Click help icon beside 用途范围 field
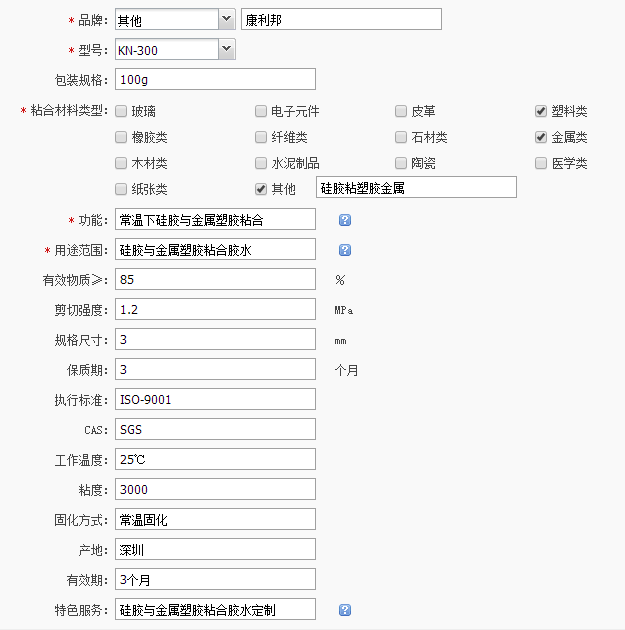The width and height of the screenshot is (625, 630). [345, 250]
